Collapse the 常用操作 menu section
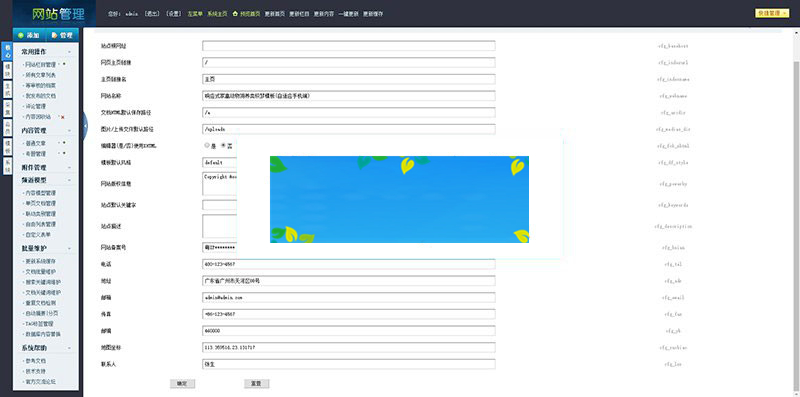This screenshot has width=800, height=397. (x=69, y=52)
